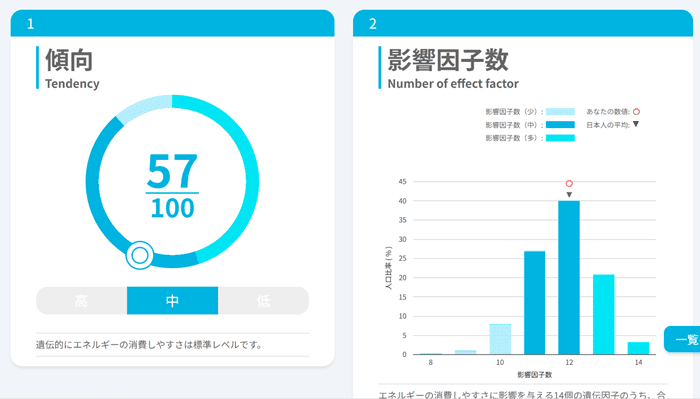The height and width of the screenshot is (399, 700).
Task: Select the 低 tendency segment
Action: 263,300
